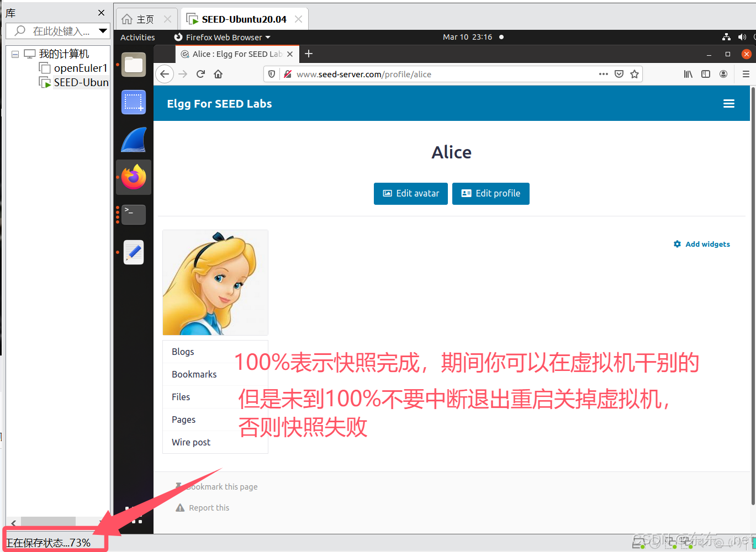
Task: Show applications grid in dock
Action: (134, 514)
